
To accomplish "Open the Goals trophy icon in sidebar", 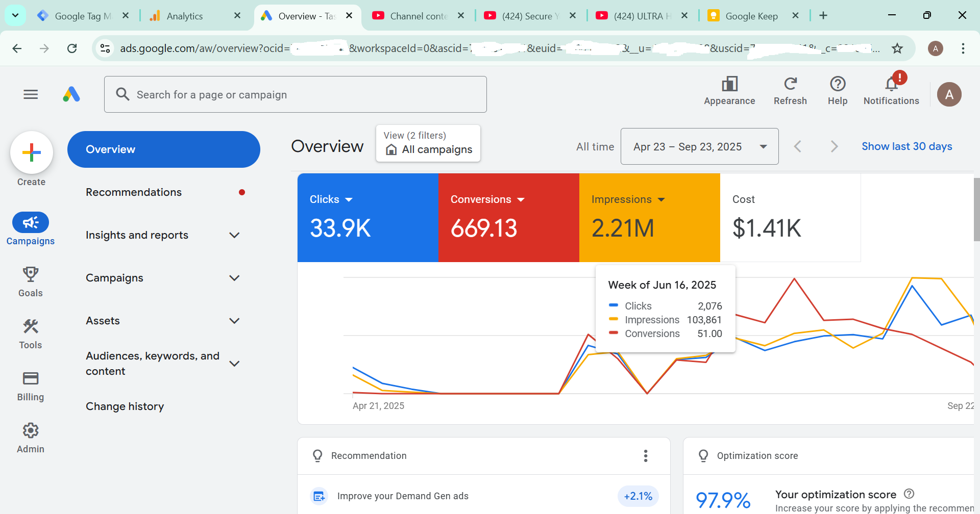I will click(x=31, y=274).
